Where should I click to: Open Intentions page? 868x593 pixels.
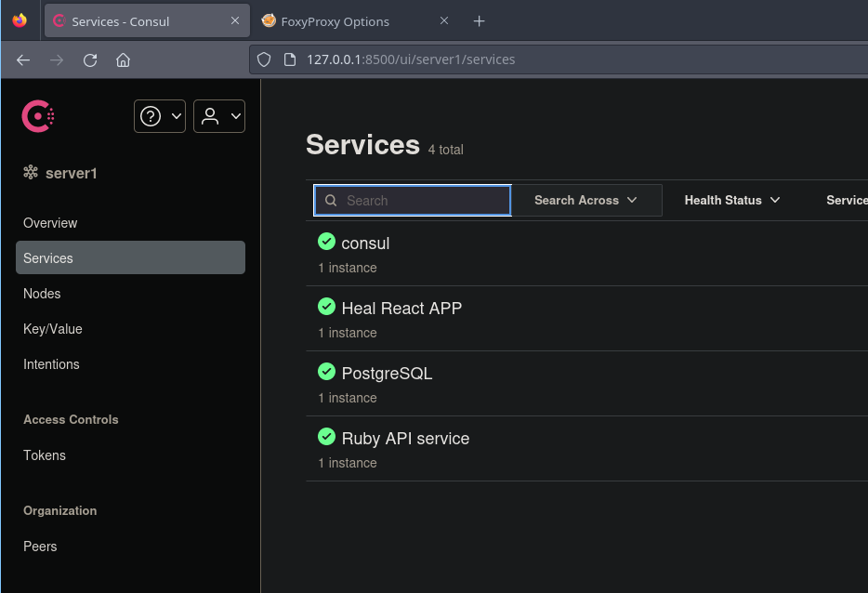[x=51, y=364]
